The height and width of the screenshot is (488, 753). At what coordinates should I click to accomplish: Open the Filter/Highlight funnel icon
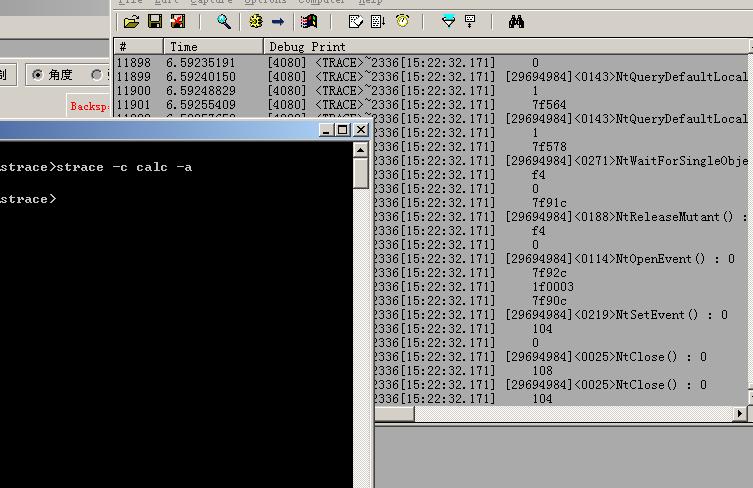[448, 21]
